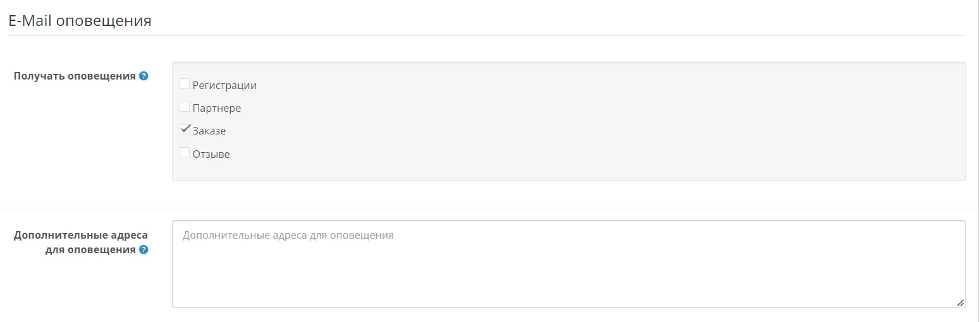Screen dimensions: 980x322
Task: Click the для оповещения second label line
Action: tap(91, 250)
